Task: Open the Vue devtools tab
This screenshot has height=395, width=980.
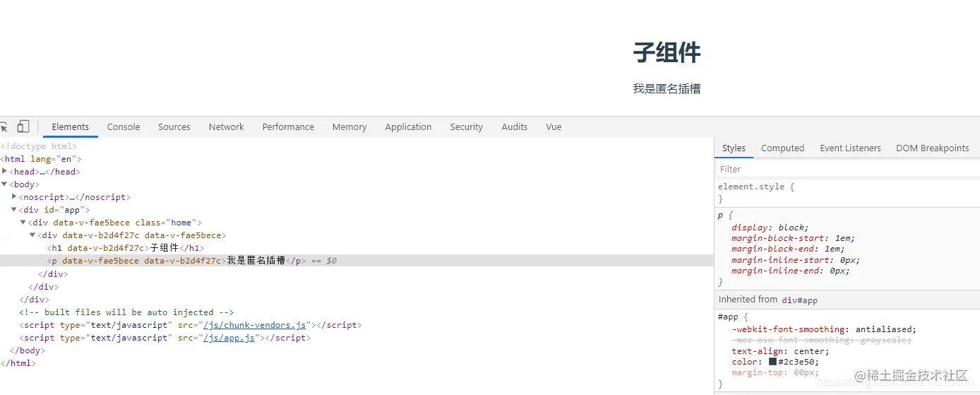Action: click(554, 127)
